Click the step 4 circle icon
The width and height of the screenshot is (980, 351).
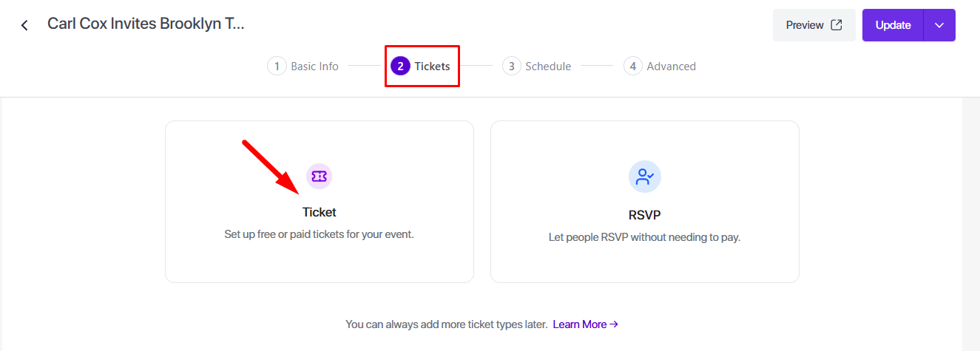(632, 66)
